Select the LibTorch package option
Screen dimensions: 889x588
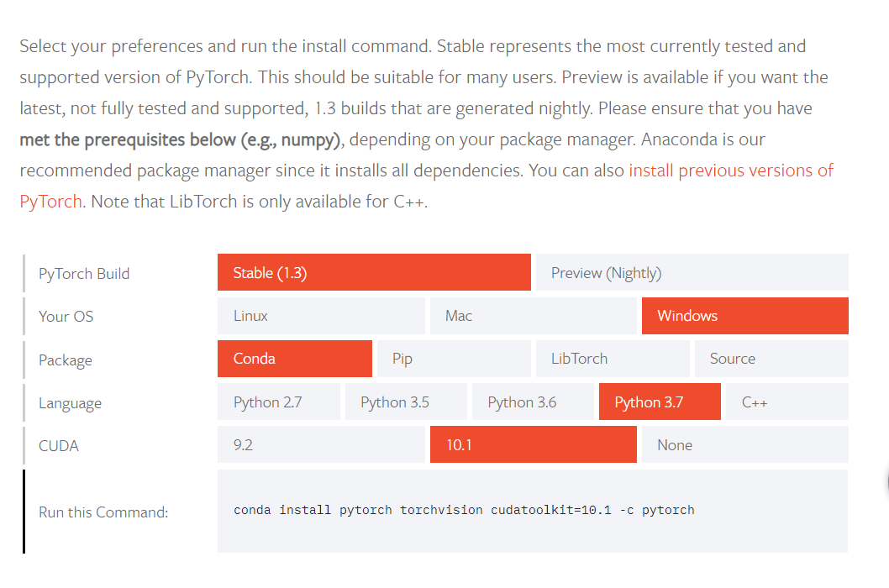coord(613,359)
